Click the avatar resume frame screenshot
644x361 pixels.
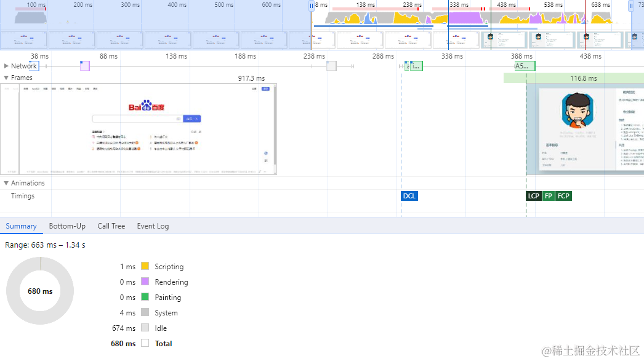click(x=586, y=129)
